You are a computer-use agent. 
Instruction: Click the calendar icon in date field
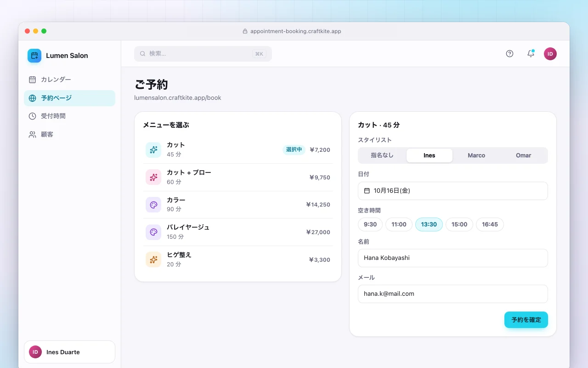click(367, 190)
